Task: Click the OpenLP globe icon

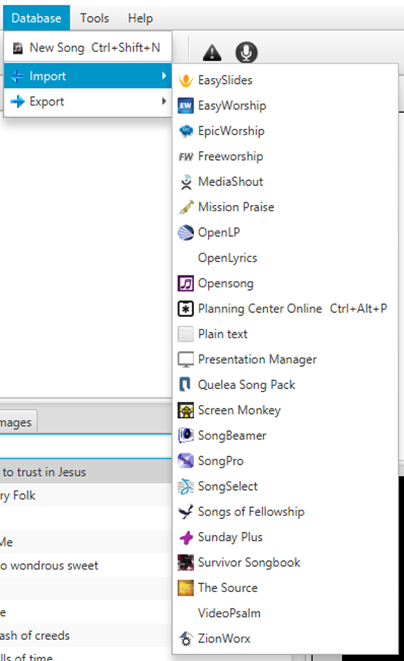Action: point(186,232)
